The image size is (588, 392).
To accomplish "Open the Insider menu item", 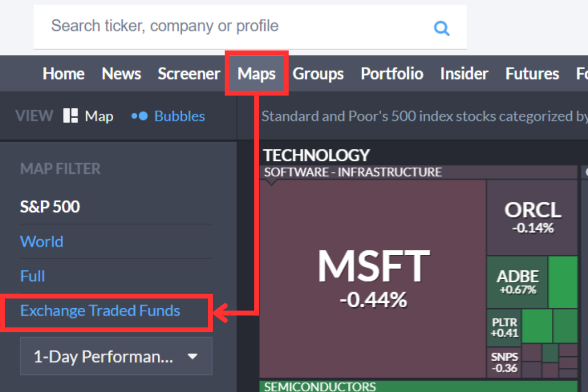I will coord(464,73).
